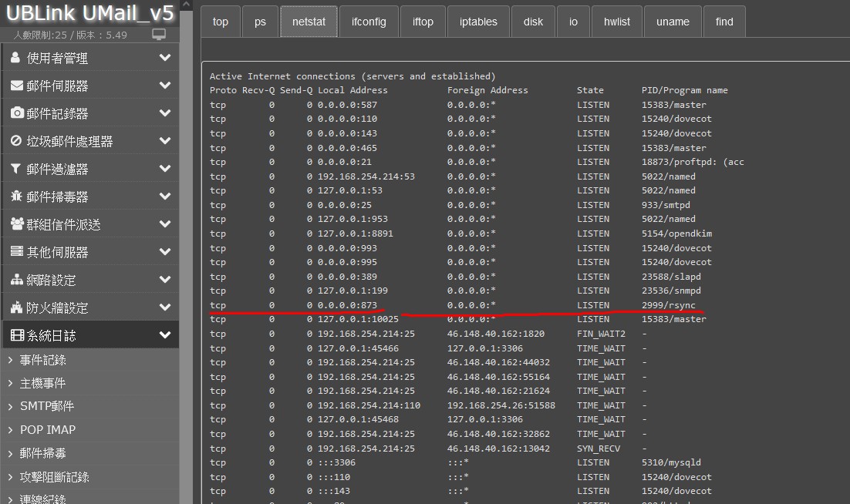Click the funnel icon beside 郵件過濾器
Viewport: 850px width, 504px height.
tap(16, 169)
